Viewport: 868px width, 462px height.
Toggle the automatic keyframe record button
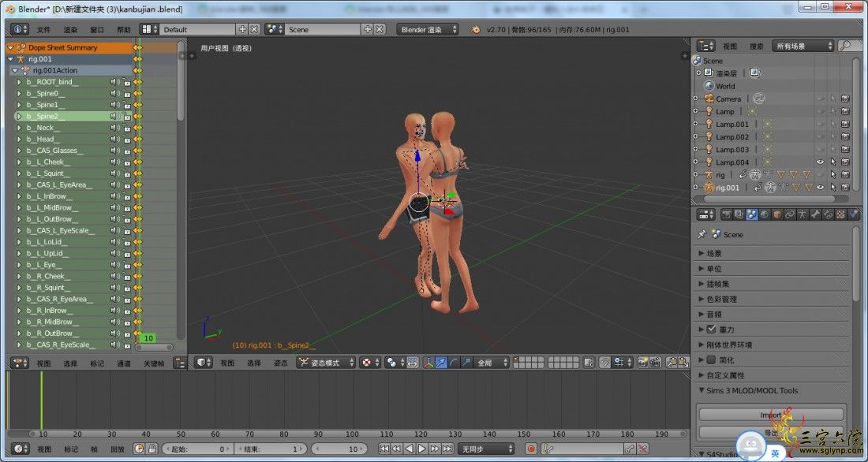tap(531, 449)
